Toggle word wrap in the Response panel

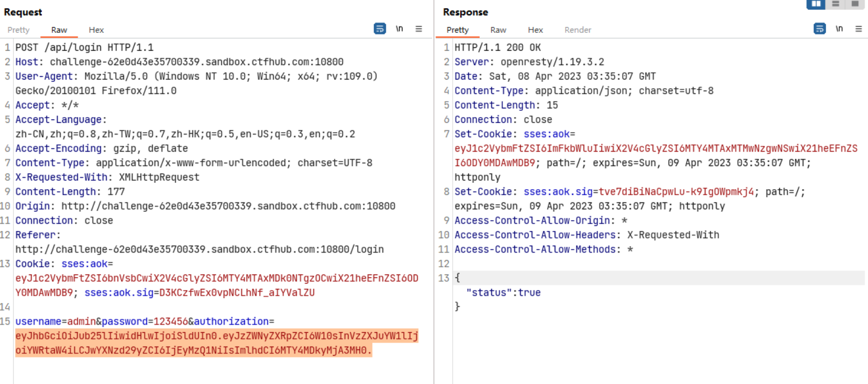coord(819,29)
